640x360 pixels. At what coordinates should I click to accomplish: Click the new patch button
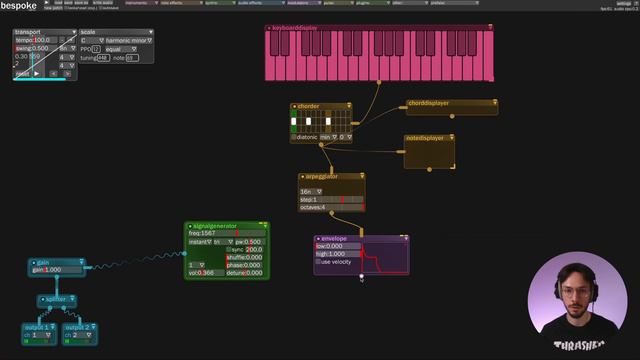click(53, 8)
